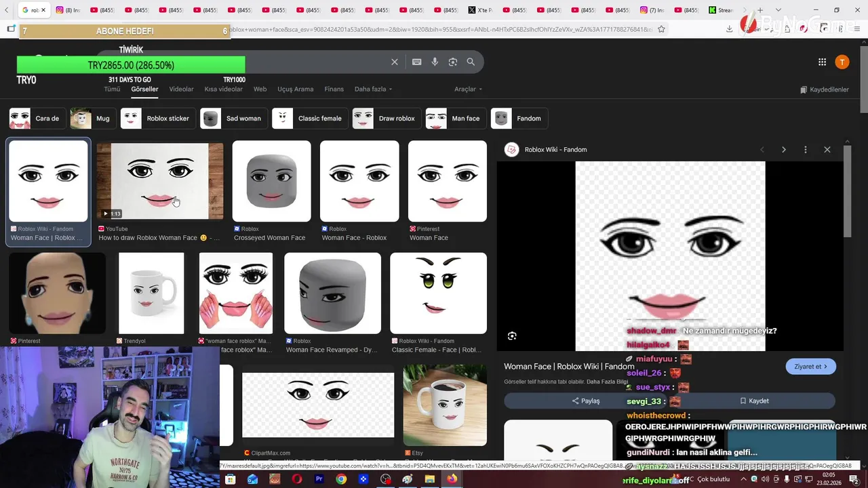
Task: Click the magnifier search button
Action: pyautogui.click(x=471, y=62)
